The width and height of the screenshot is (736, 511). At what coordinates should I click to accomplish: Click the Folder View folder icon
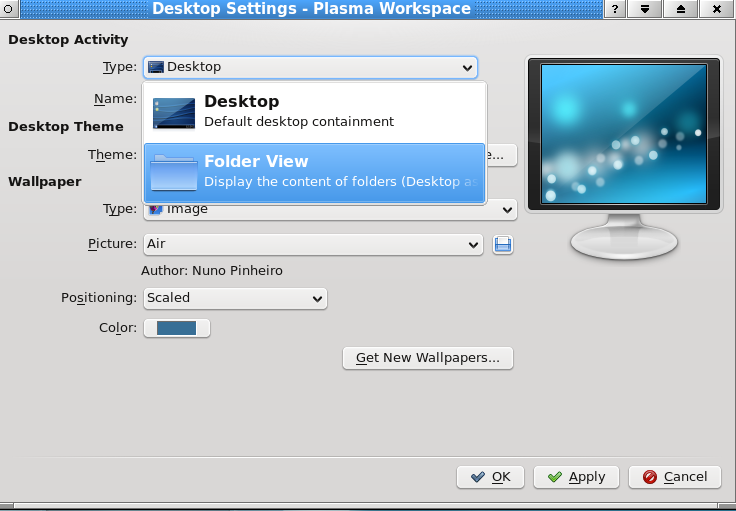174,173
